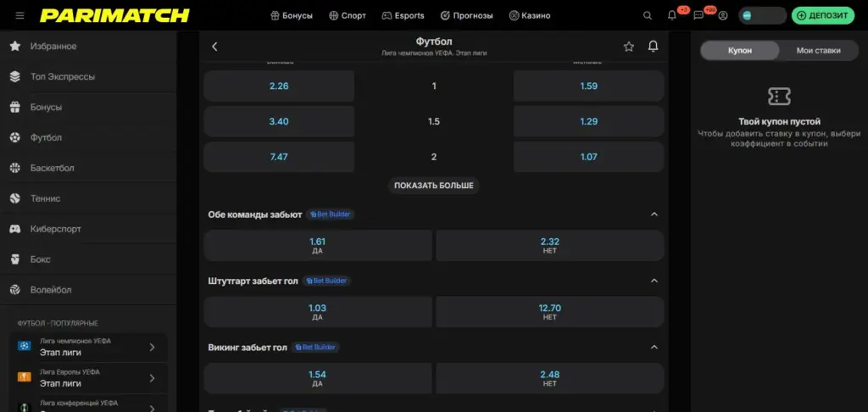The width and height of the screenshot is (868, 412).
Task: Open the hamburger menu icon
Action: coord(20,15)
